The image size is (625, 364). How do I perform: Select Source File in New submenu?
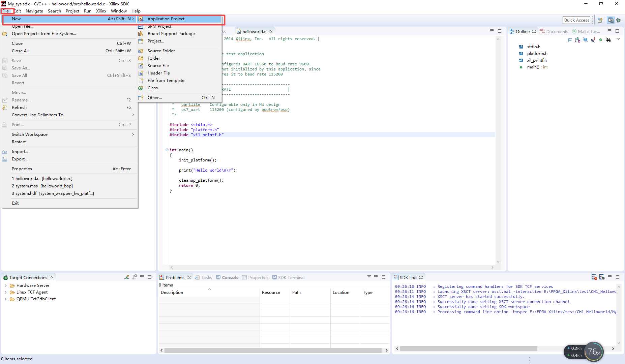[x=179, y=66]
